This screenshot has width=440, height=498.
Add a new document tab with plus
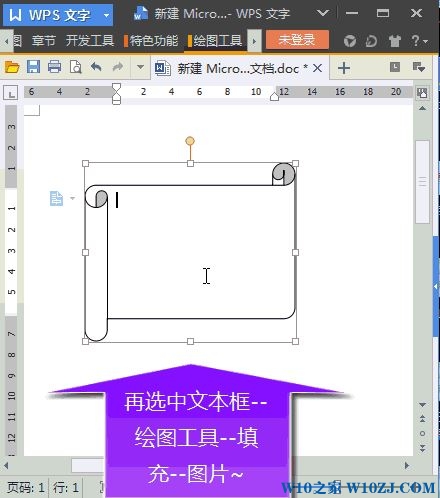tap(344, 69)
